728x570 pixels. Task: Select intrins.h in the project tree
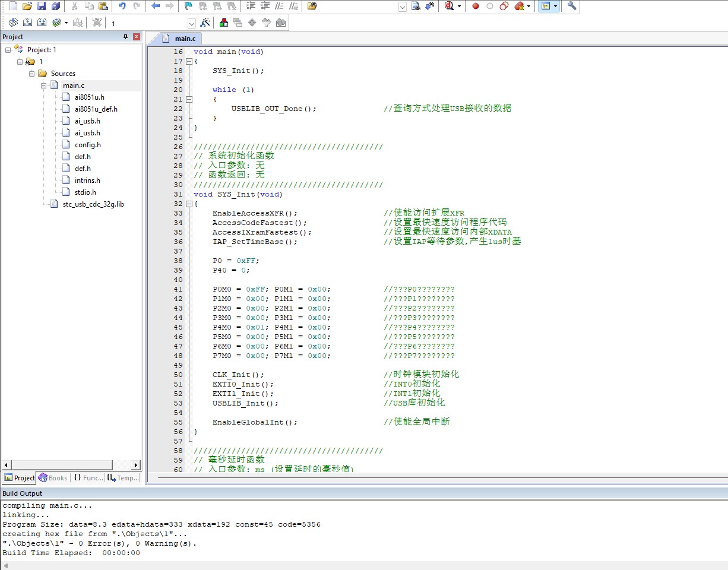coord(87,180)
